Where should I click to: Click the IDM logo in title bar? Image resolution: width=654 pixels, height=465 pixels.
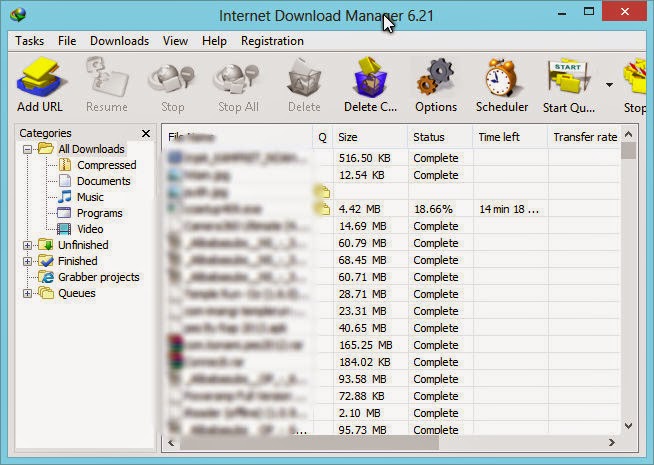18,15
